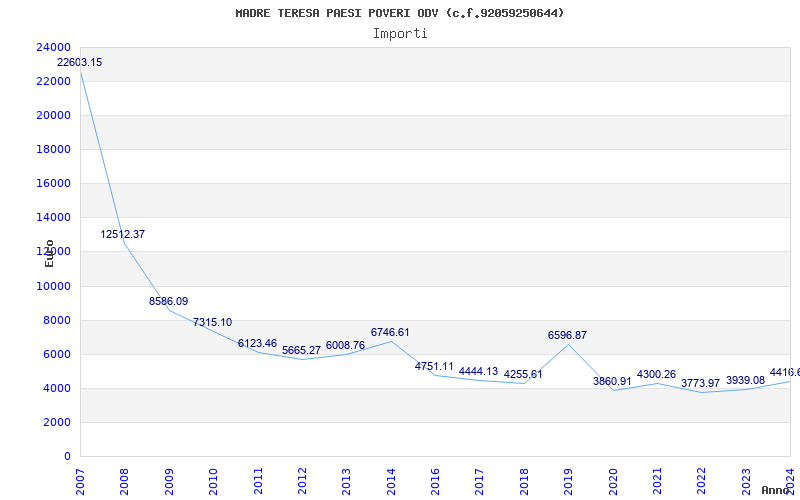
Task: Select the y-axis value 22000
Action: tap(53, 82)
